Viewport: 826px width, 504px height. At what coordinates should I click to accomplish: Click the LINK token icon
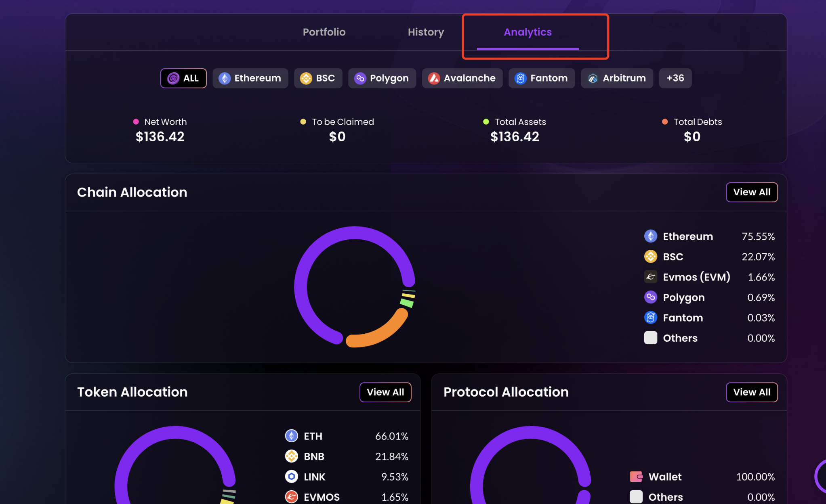pos(291,477)
